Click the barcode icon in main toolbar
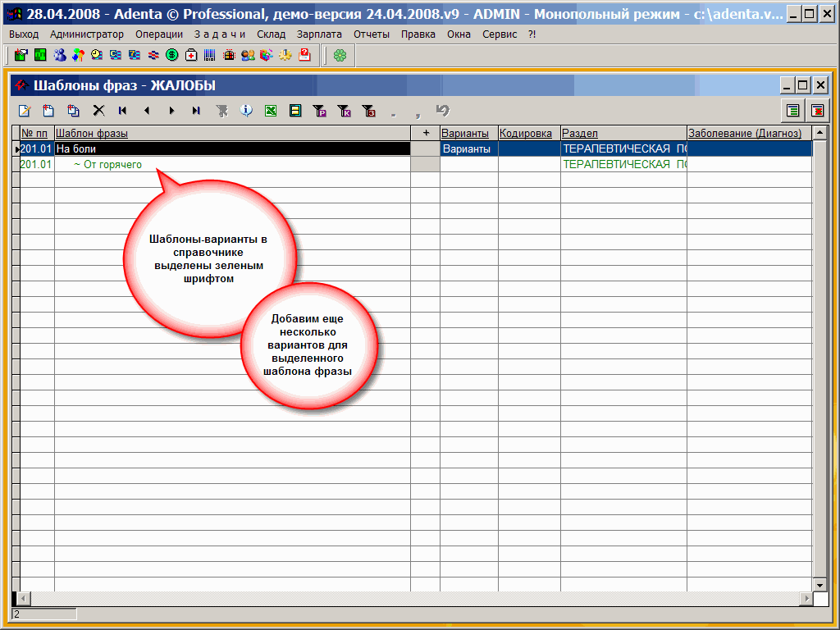The image size is (840, 630). point(210,55)
